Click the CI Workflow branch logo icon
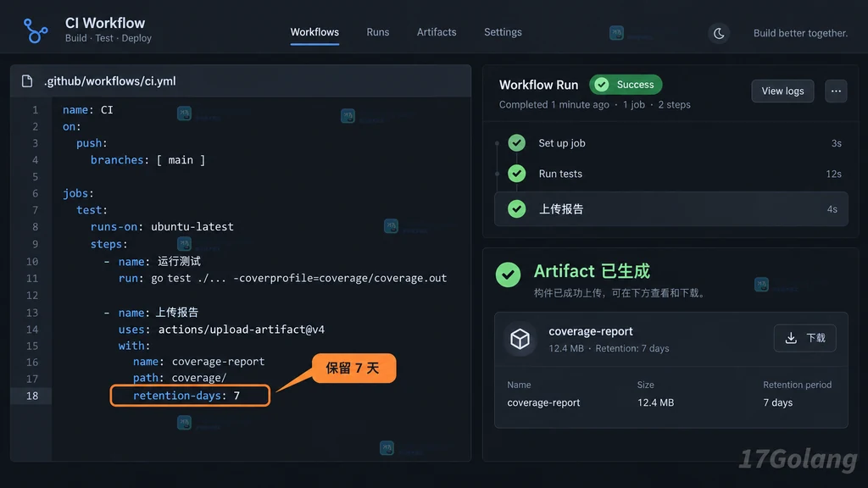This screenshot has width=868, height=488. click(x=36, y=30)
